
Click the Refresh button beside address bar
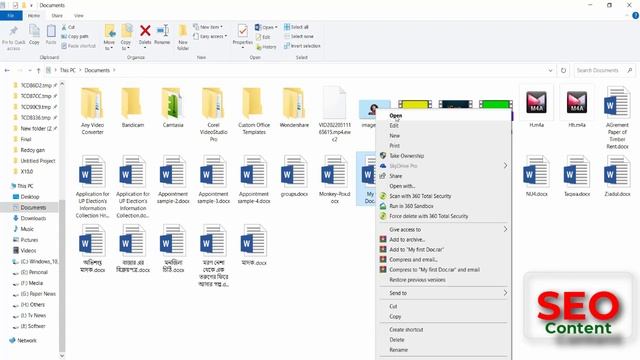tap(563, 70)
